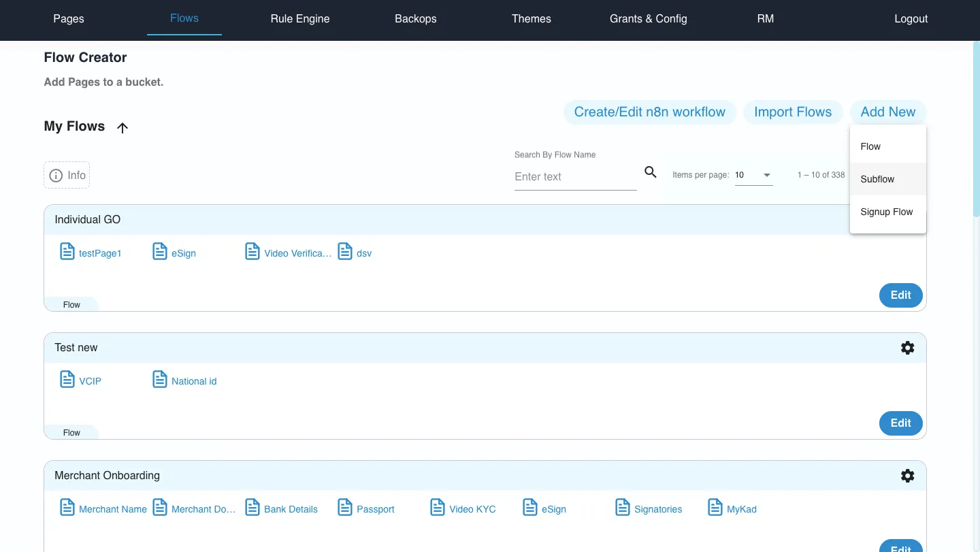Switch to the Pages tab
This screenshot has height=552, width=980.
click(69, 18)
